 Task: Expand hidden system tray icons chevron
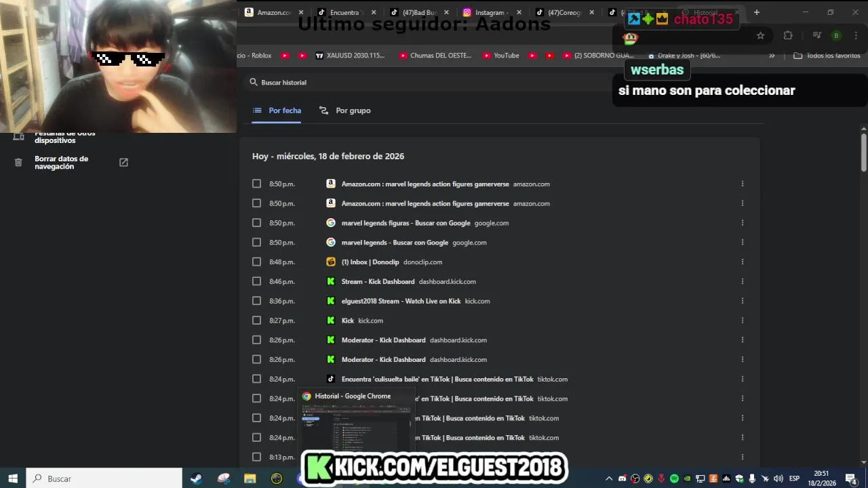pos(609,479)
